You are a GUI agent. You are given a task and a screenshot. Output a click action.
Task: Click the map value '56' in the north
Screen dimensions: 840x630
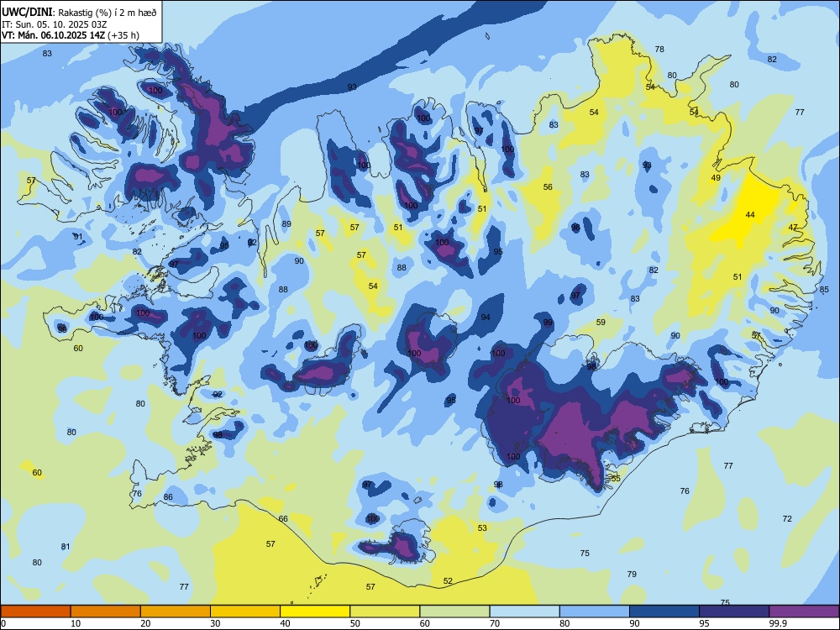(x=548, y=187)
